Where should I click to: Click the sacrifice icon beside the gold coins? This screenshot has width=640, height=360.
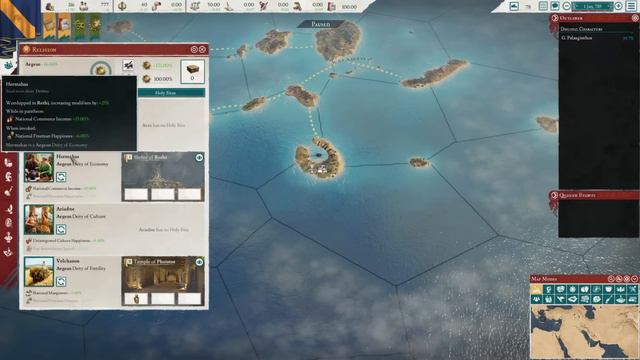(x=128, y=65)
